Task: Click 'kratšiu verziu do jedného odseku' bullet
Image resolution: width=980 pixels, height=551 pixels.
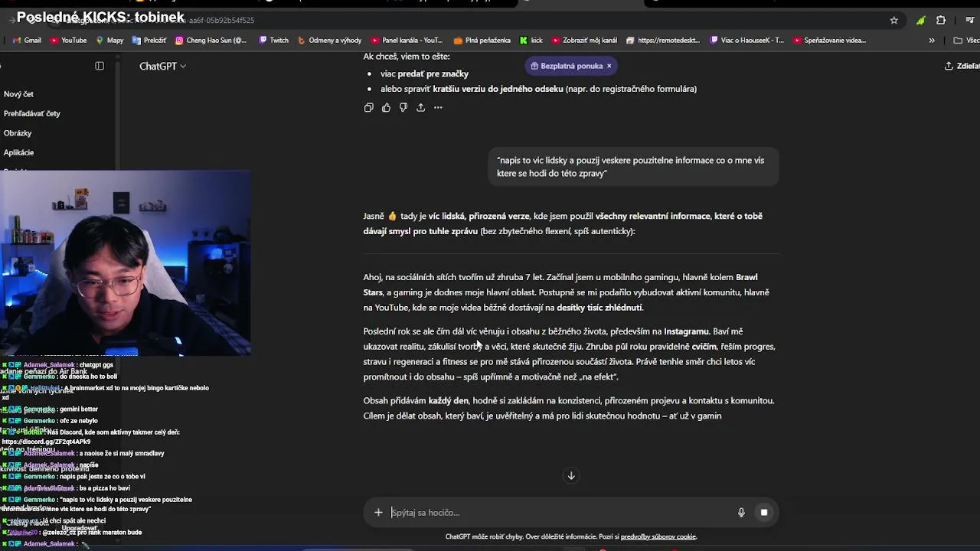Action: (498, 89)
